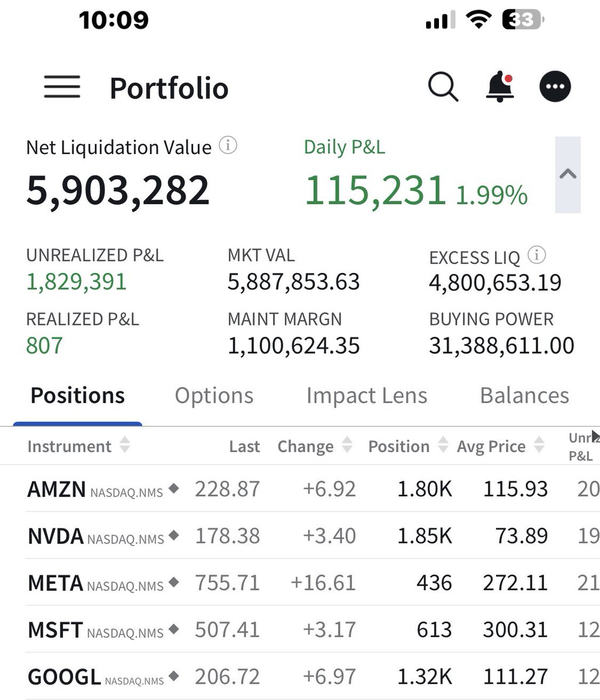The image size is (600, 700).
Task: Open the more options ellipsis menu
Action: (555, 86)
